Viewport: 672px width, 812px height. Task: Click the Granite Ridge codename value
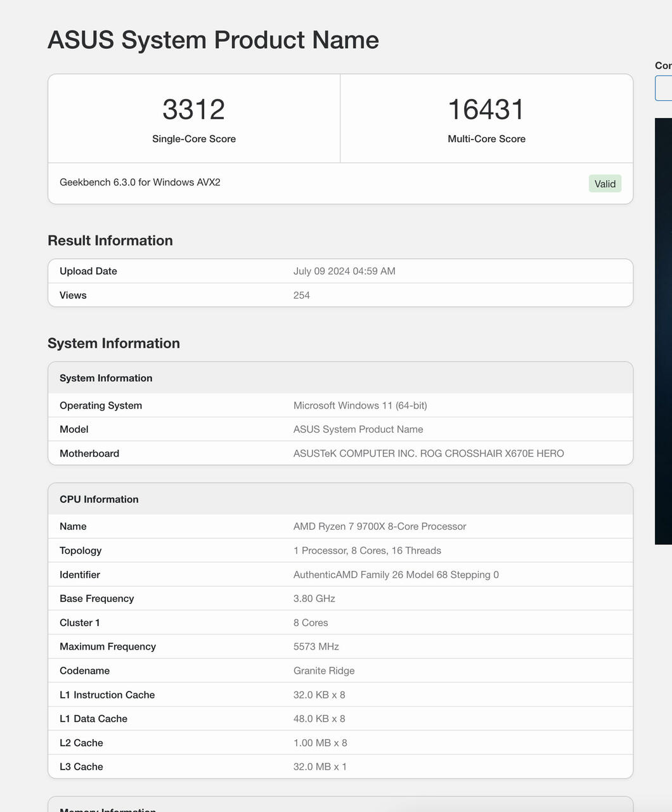pos(324,671)
